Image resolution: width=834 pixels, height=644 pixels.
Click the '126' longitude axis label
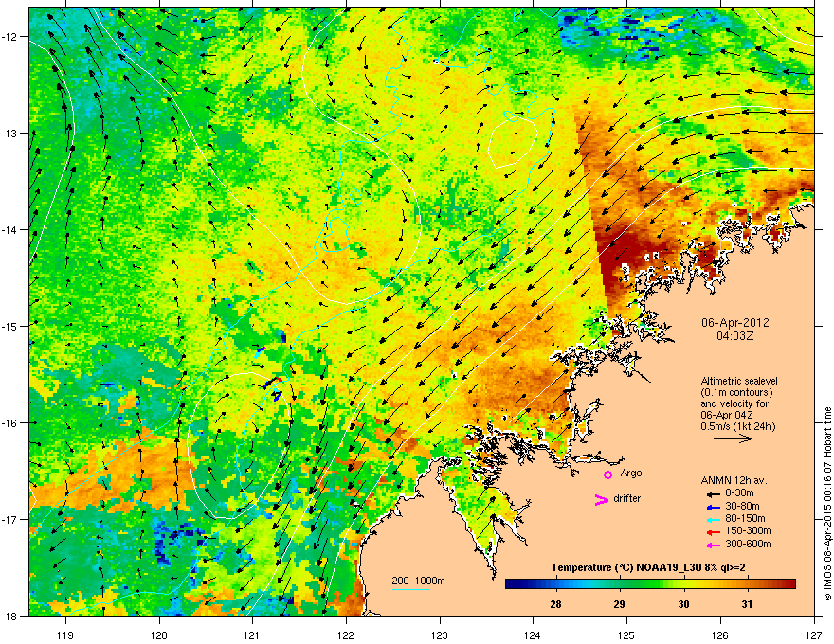click(x=720, y=635)
